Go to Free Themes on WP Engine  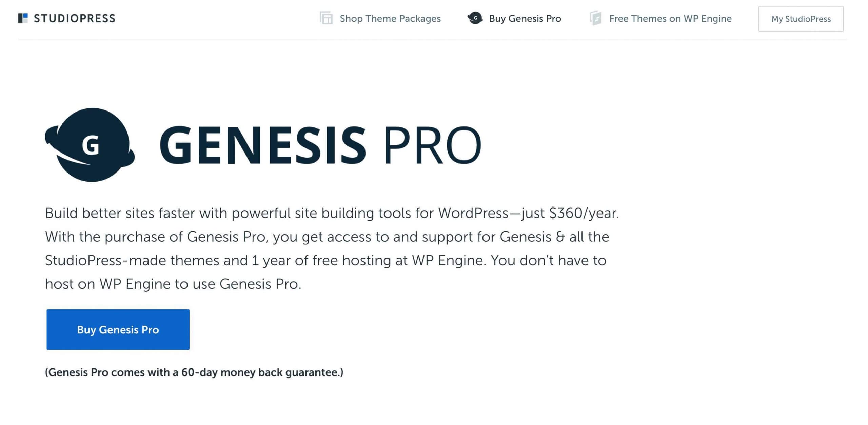coord(670,18)
